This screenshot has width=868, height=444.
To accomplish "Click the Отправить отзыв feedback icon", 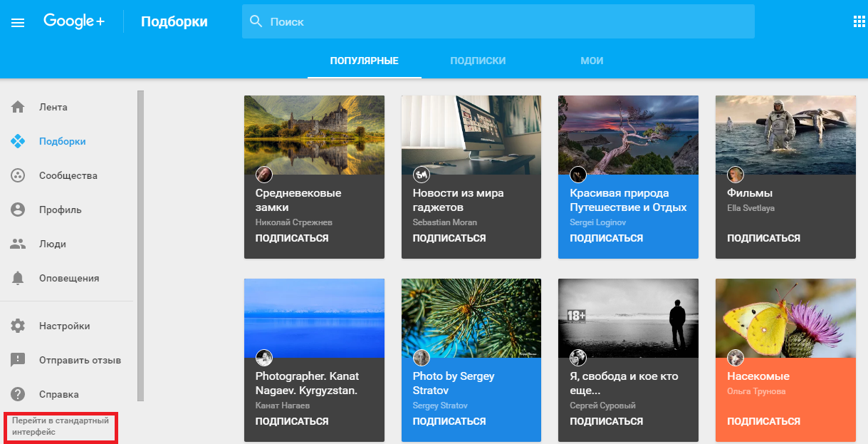I will click(18, 361).
